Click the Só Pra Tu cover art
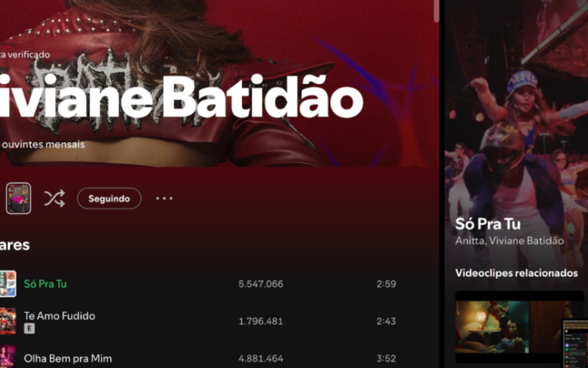Screen dimensions: 588x368 point(8,283)
